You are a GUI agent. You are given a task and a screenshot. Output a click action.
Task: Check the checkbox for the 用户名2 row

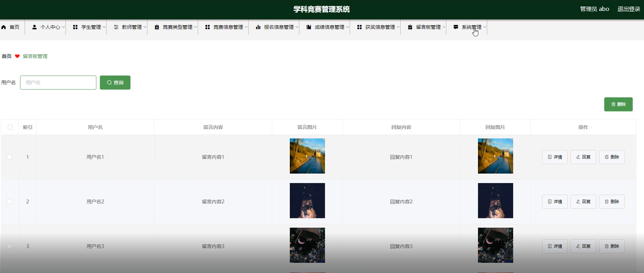(x=9, y=202)
